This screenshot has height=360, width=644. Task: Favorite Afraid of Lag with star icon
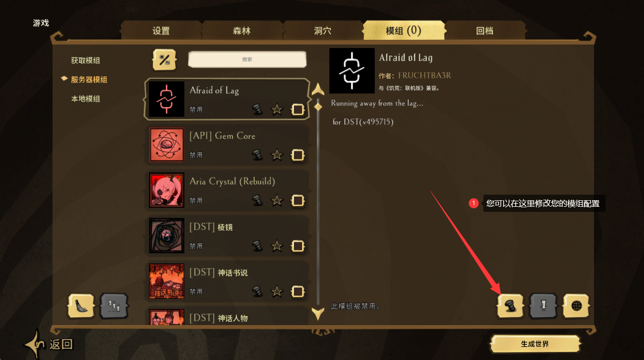point(277,109)
